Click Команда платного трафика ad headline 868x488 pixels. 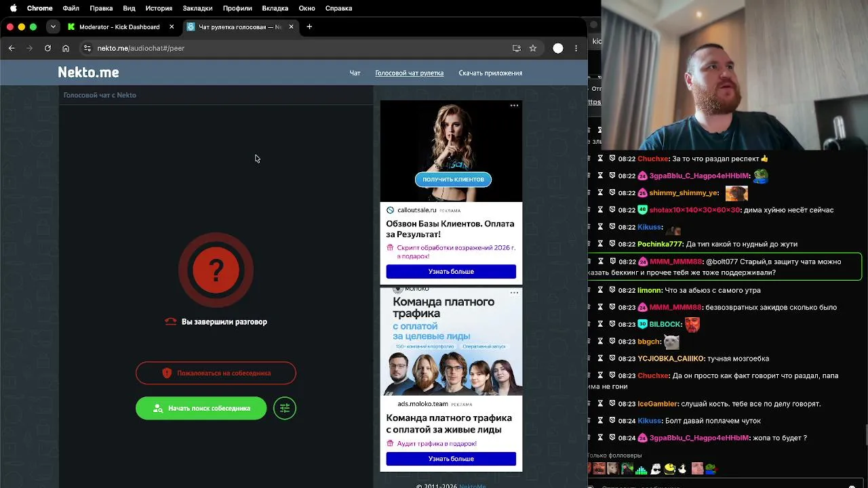pyautogui.click(x=449, y=424)
